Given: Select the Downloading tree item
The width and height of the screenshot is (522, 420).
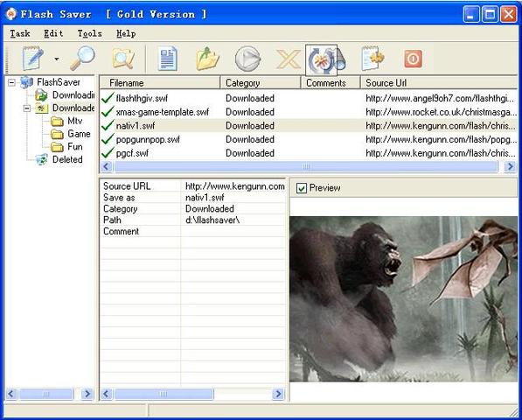Looking at the screenshot, I should click(73, 94).
